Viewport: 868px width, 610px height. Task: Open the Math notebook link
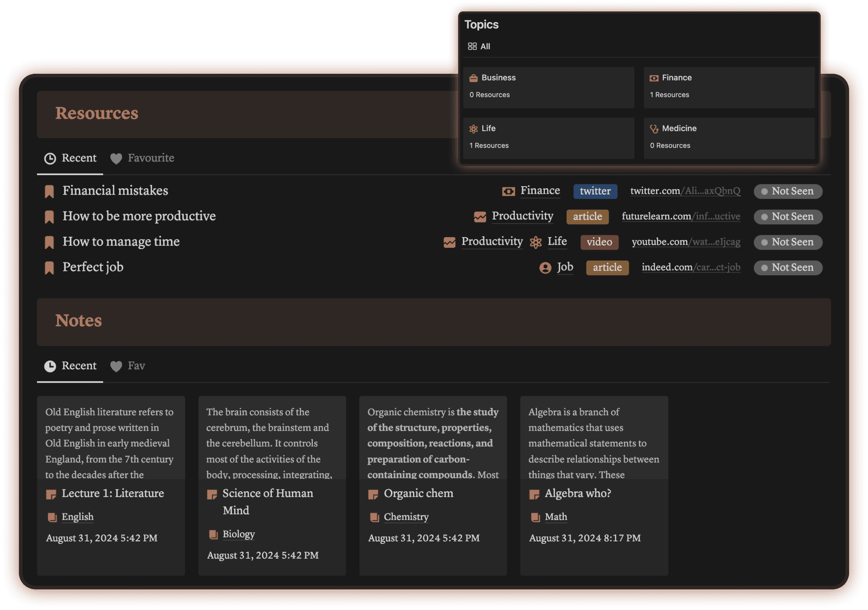point(556,517)
